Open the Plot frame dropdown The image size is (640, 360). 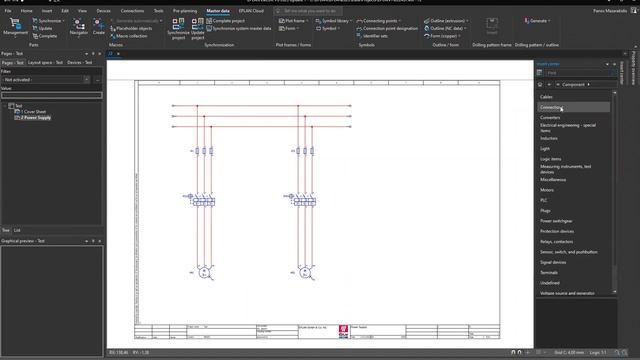(307, 20)
